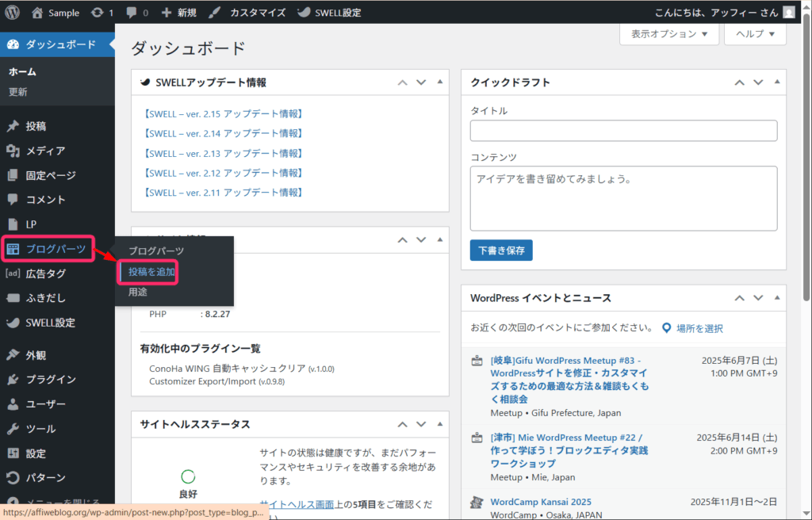Screen dimensions: 812x520
Task: Click the ユーザー person icon
Action: [x=13, y=404]
